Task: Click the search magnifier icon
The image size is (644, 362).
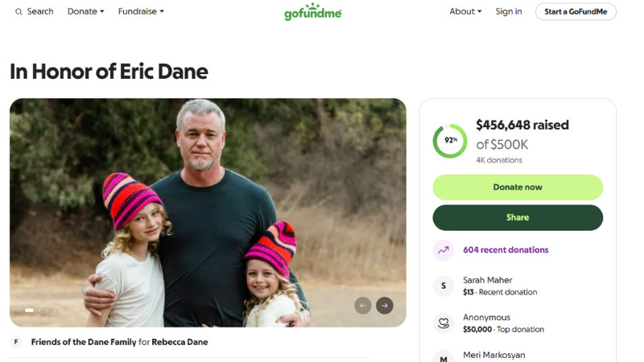Action: (x=19, y=12)
